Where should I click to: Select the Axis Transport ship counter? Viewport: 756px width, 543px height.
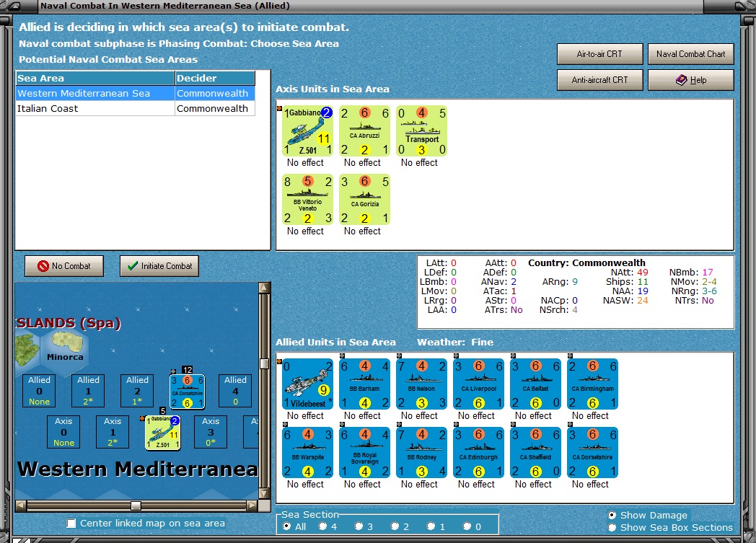pyautogui.click(x=421, y=131)
